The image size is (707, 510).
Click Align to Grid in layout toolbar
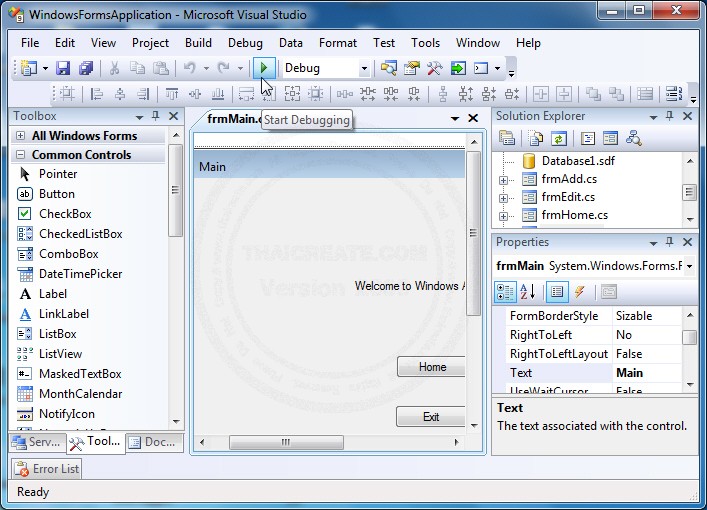coord(67,94)
